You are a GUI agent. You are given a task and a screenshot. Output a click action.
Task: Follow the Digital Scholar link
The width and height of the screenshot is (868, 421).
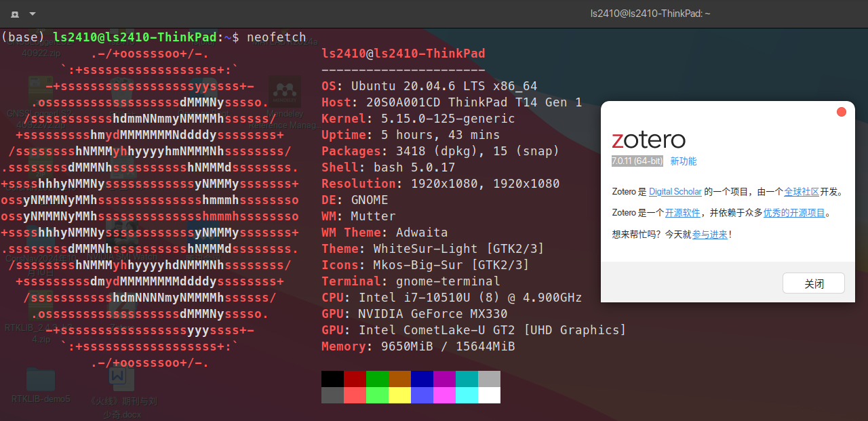click(675, 192)
